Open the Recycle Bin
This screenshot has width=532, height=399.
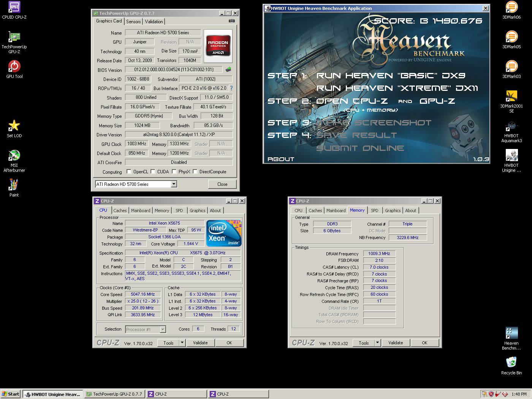[511, 366]
